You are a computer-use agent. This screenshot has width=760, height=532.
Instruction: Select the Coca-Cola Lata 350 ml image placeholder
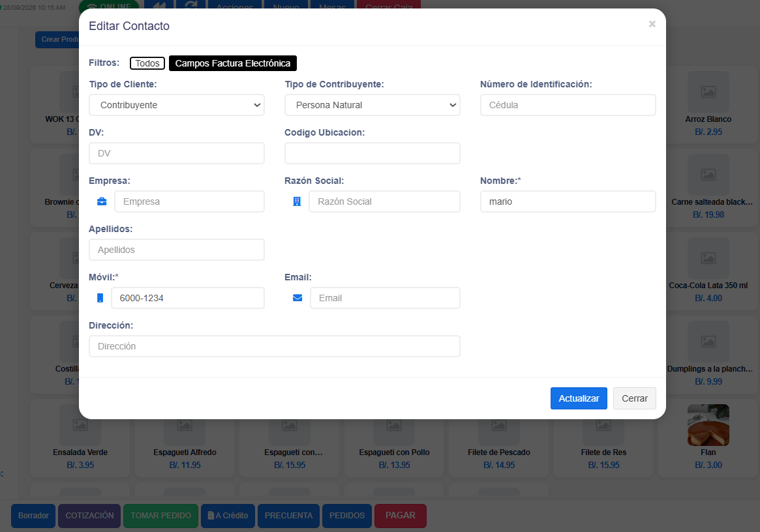point(708,258)
